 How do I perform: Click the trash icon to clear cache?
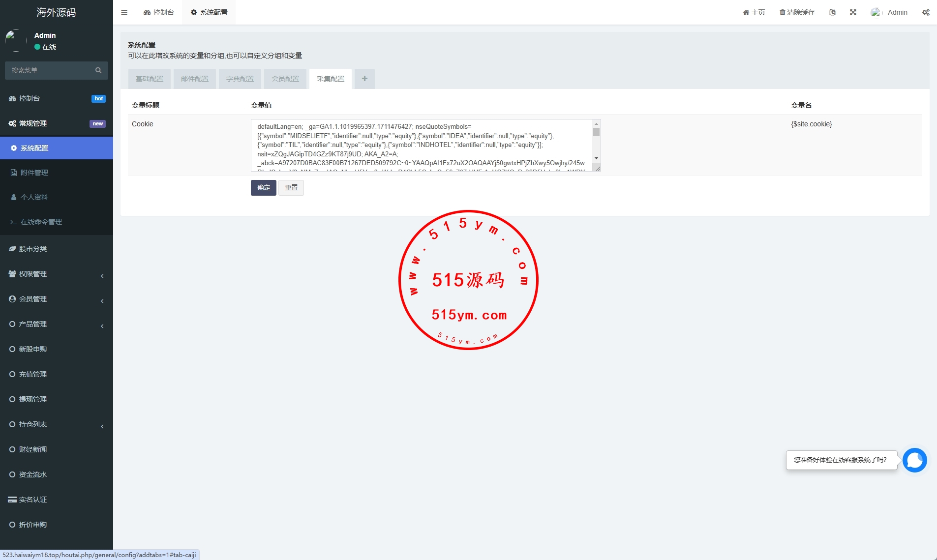pos(783,12)
